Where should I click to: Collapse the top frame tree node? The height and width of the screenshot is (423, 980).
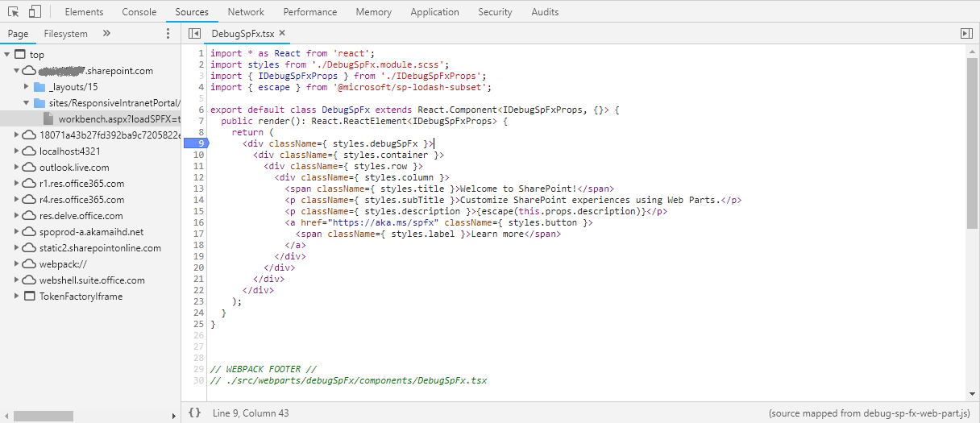pos(7,55)
